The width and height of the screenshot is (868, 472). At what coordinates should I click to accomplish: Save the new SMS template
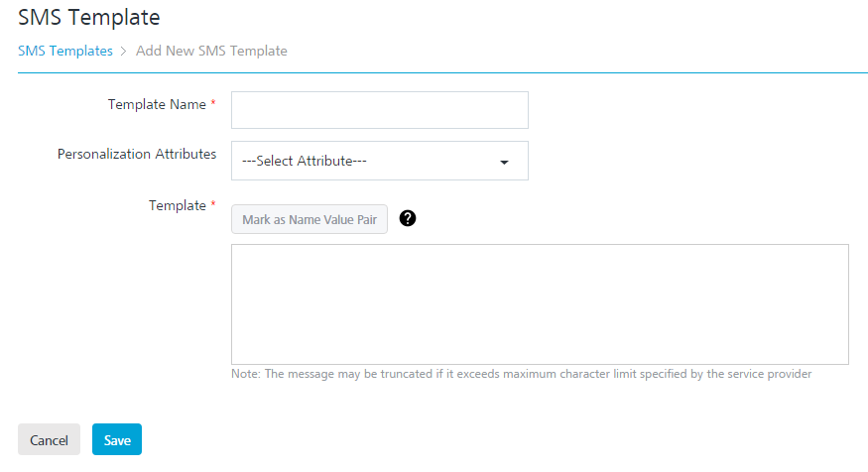pyautogui.click(x=117, y=440)
